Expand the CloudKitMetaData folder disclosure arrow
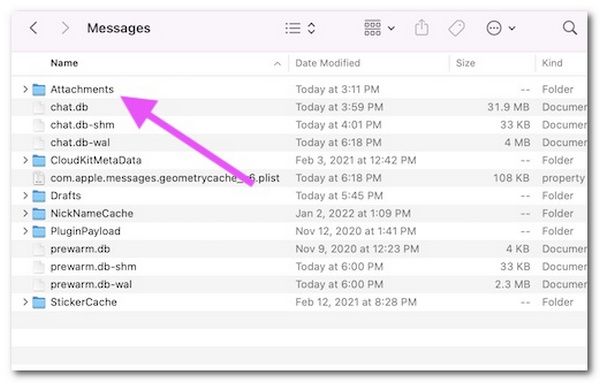This screenshot has width=600, height=383. click(x=25, y=160)
